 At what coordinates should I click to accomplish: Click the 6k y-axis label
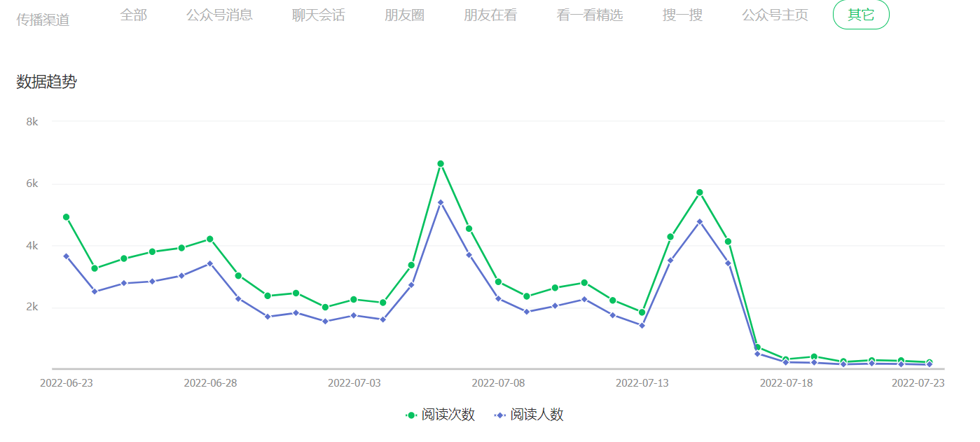click(32, 184)
